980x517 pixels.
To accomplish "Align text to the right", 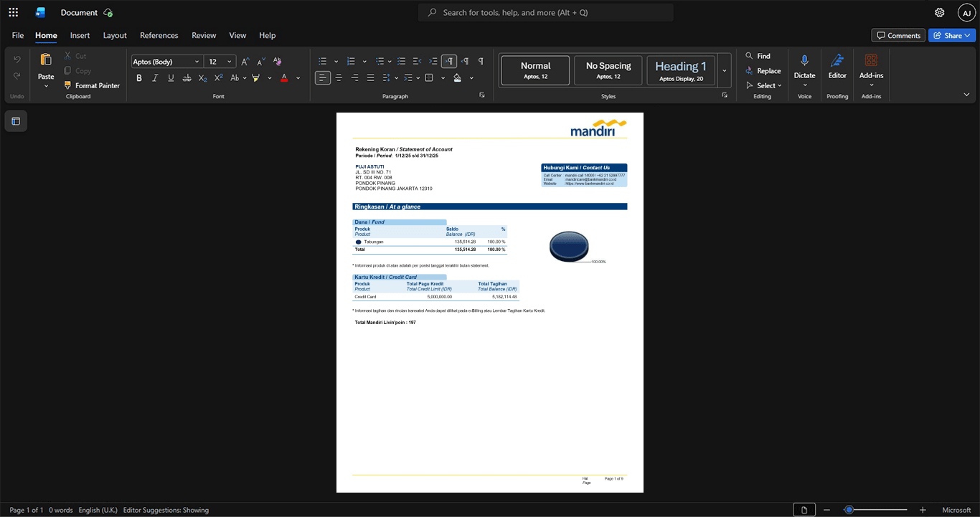I will point(354,77).
